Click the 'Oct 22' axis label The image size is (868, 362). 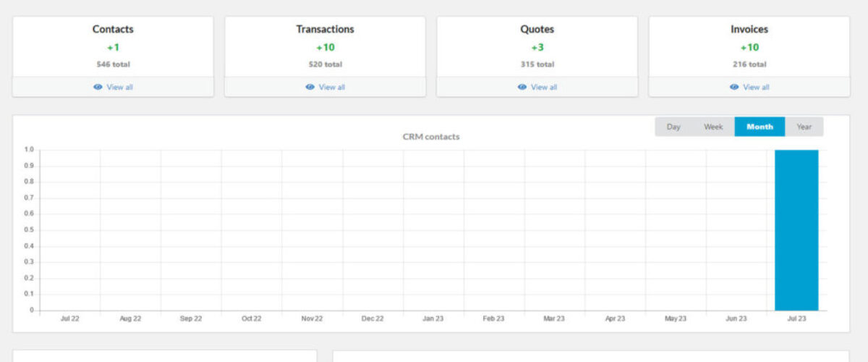pos(252,319)
